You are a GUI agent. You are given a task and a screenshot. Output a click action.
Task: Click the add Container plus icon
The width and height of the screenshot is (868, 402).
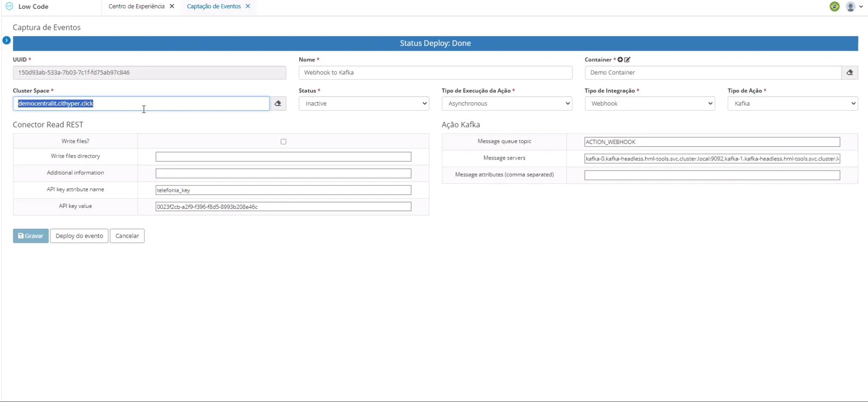coord(620,59)
